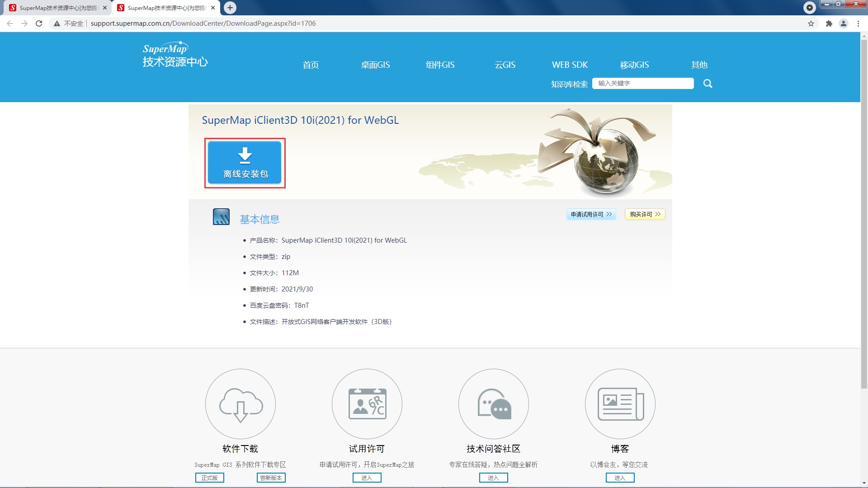This screenshot has height=488, width=868.
Task: Open the browser profile avatar icon
Action: coord(844,23)
